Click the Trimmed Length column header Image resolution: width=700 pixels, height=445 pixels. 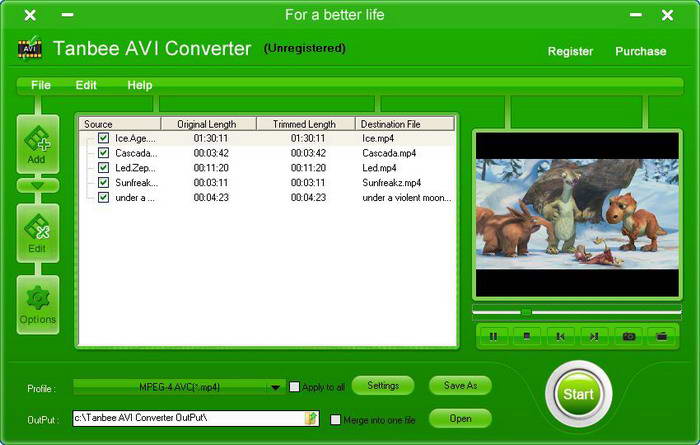306,124
